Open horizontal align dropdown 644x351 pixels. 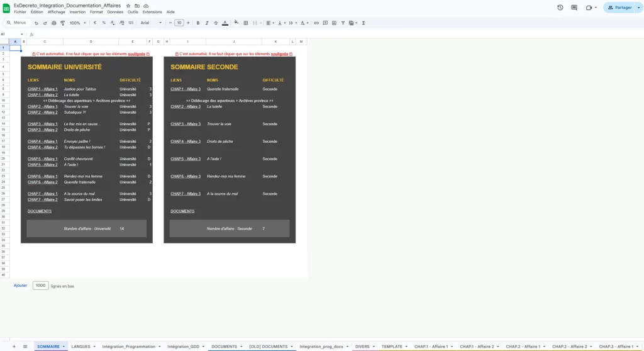click(x=270, y=23)
